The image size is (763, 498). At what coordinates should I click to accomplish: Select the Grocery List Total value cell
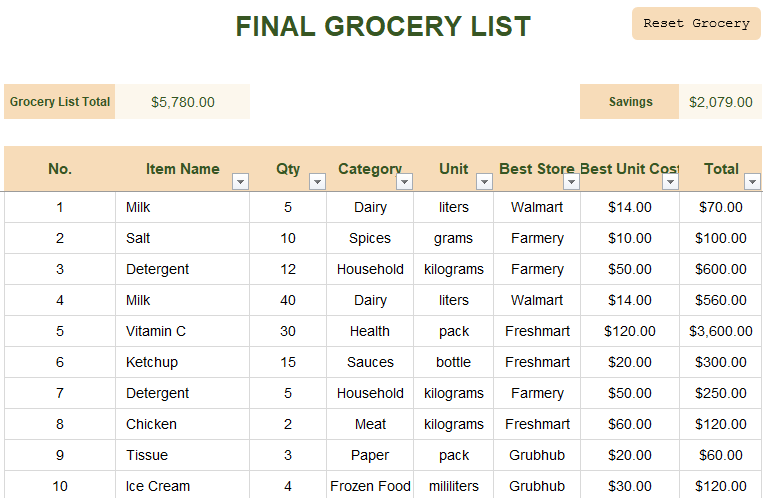click(x=182, y=102)
